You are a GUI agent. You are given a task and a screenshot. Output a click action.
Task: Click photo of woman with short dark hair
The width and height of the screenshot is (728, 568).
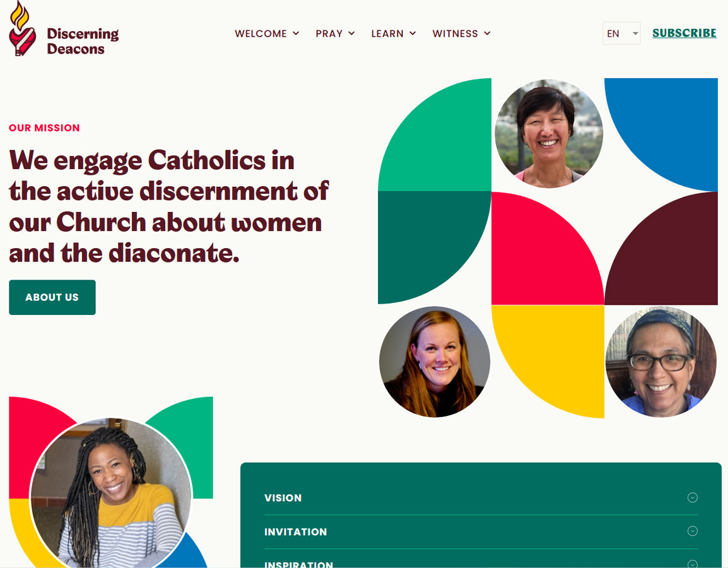(548, 134)
